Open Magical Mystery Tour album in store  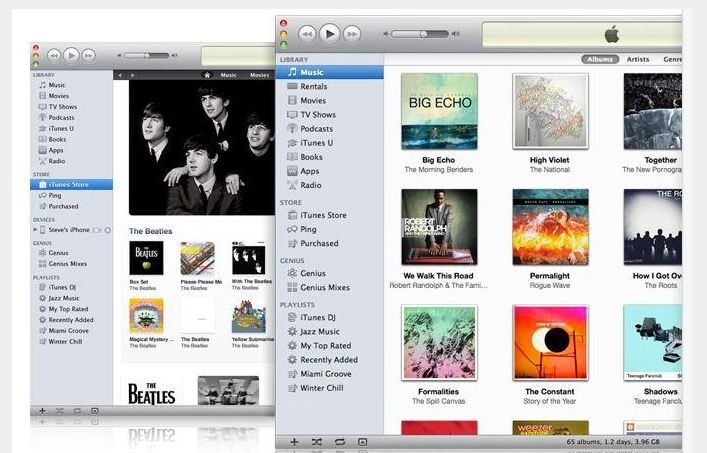pos(146,316)
